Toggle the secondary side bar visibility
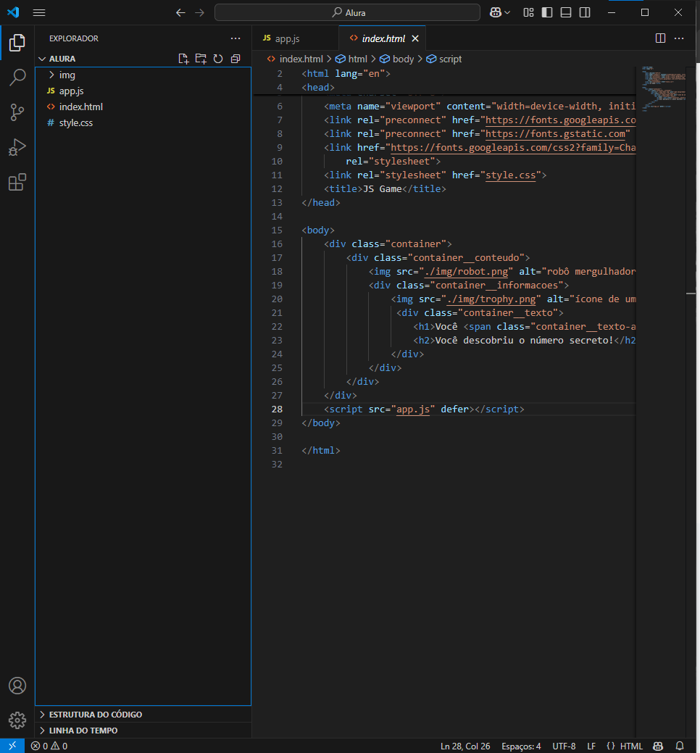Viewport: 700px width, 753px height. pyautogui.click(x=585, y=12)
